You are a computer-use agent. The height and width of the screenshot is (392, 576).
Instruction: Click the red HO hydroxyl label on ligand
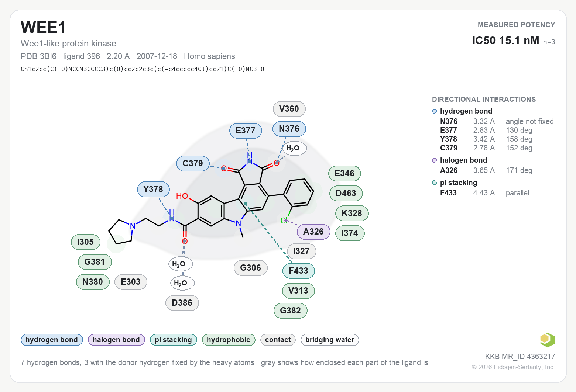tap(182, 196)
